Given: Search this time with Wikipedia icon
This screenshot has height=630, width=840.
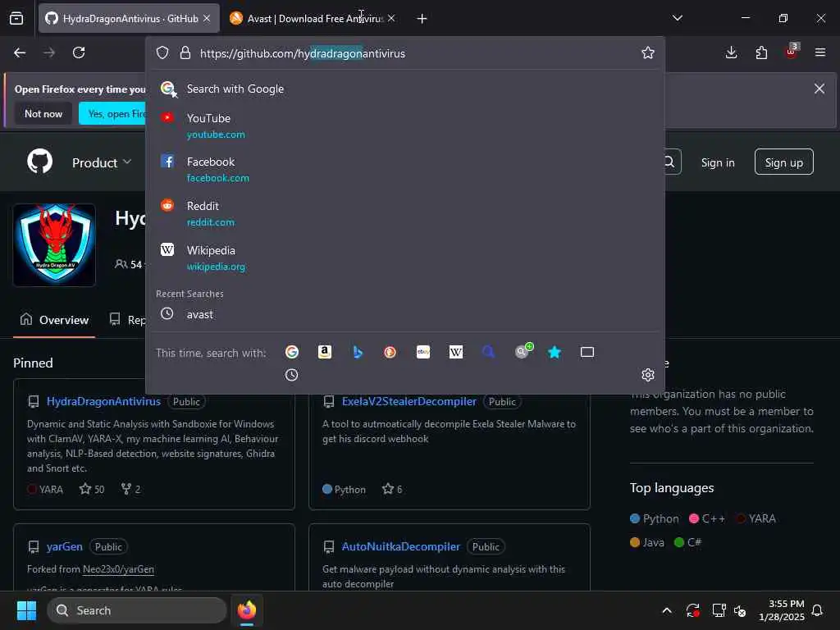Looking at the screenshot, I should [x=456, y=352].
